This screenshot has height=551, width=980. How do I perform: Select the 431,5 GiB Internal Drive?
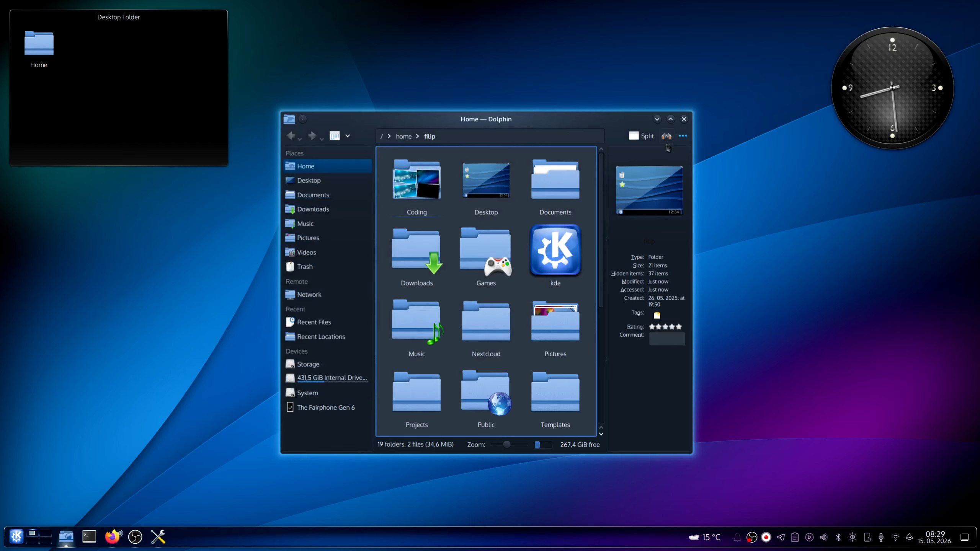click(x=328, y=378)
